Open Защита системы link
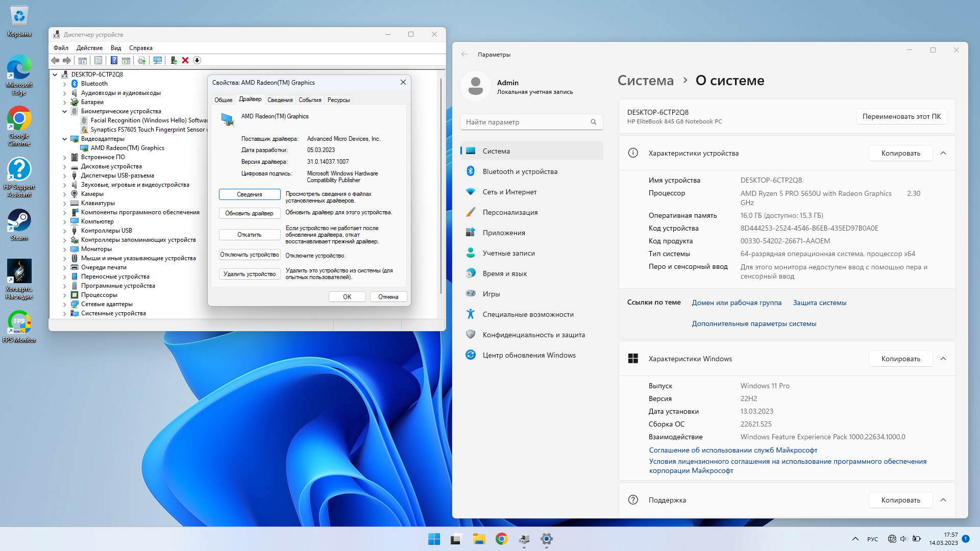This screenshot has height=551, width=980. pos(820,303)
